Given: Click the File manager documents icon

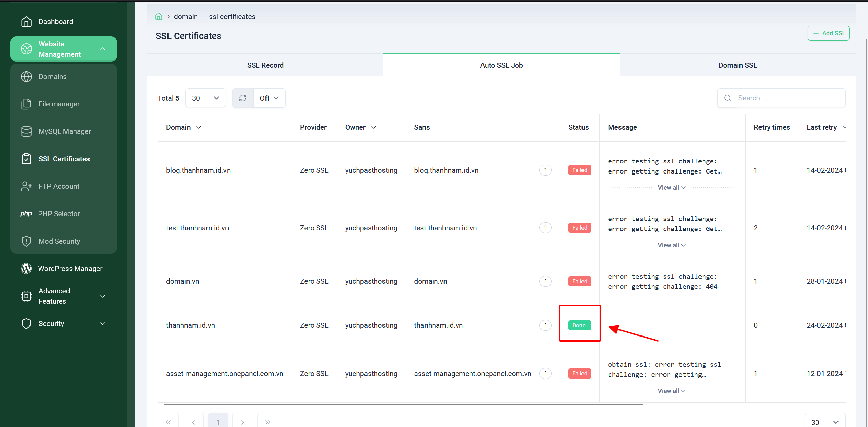Looking at the screenshot, I should pos(26,104).
